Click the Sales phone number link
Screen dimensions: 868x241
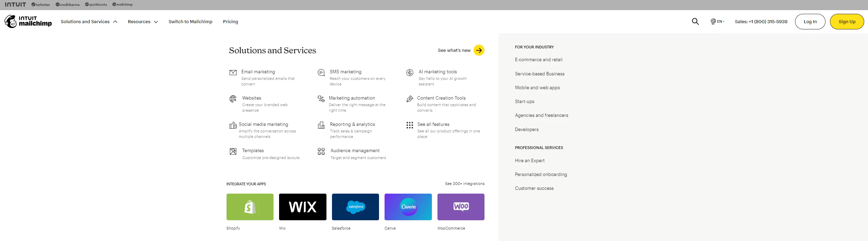tap(761, 21)
